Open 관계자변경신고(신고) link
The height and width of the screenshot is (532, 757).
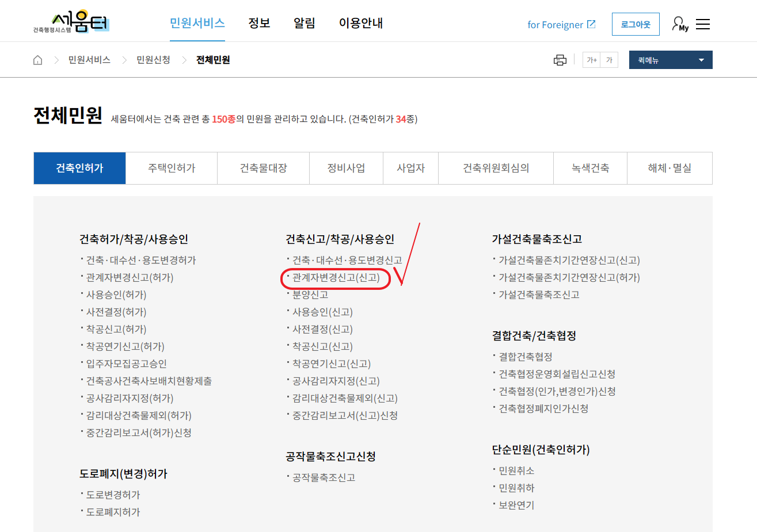[336, 278]
